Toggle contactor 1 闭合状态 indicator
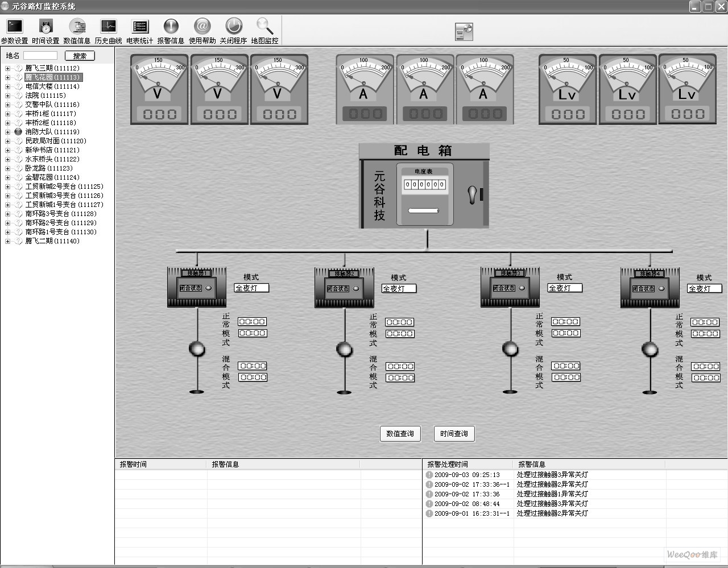The width and height of the screenshot is (728, 568). pyautogui.click(x=209, y=288)
